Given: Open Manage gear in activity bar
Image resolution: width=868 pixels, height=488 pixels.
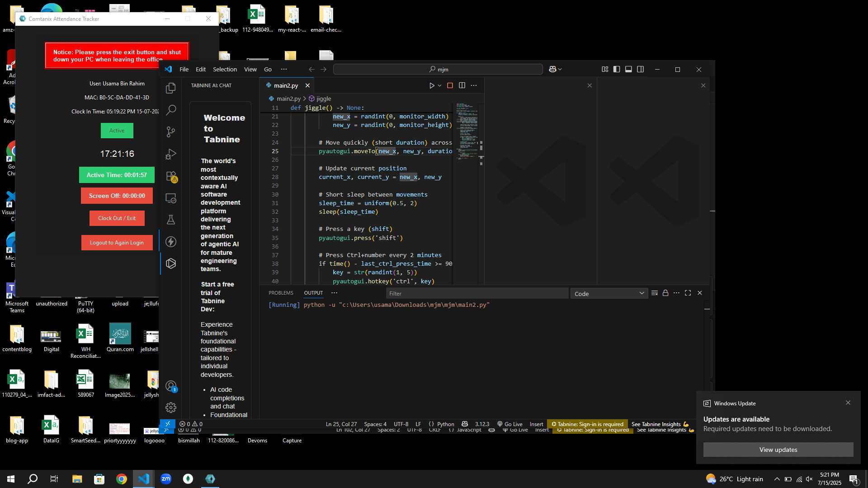Looking at the screenshot, I should click(x=171, y=408).
